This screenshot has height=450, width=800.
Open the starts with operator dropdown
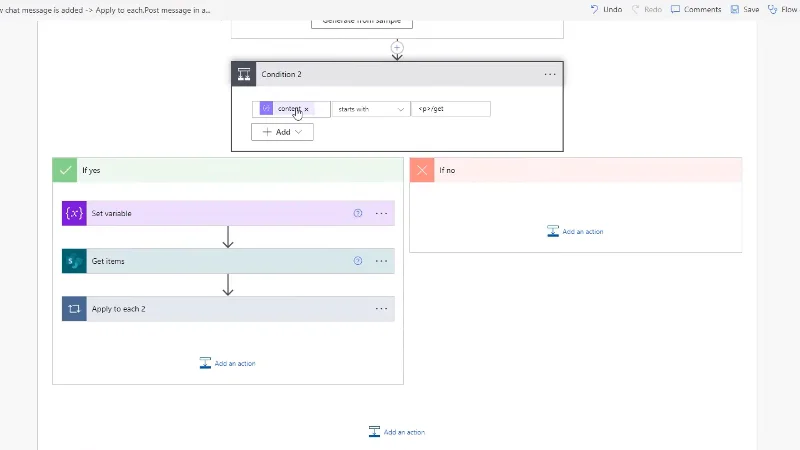pos(371,109)
